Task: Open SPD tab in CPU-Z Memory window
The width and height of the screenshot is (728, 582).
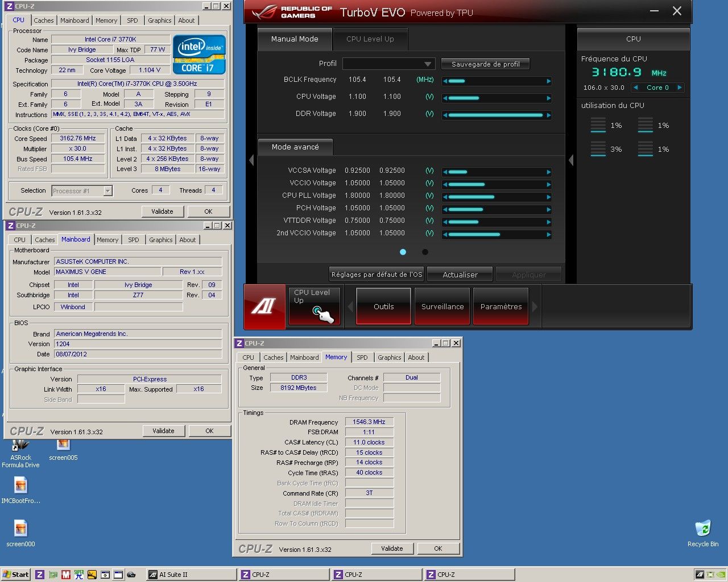Action: coord(362,357)
